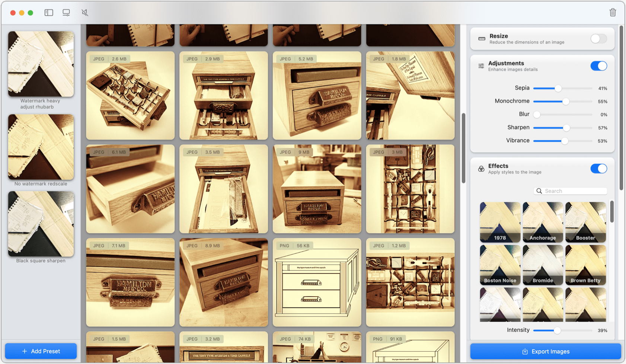
Task: Select the 5.2 MB JPEG image
Action: [317, 96]
